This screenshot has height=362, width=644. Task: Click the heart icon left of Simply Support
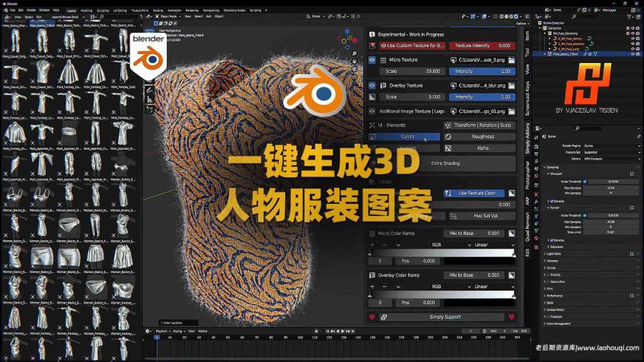(x=372, y=317)
